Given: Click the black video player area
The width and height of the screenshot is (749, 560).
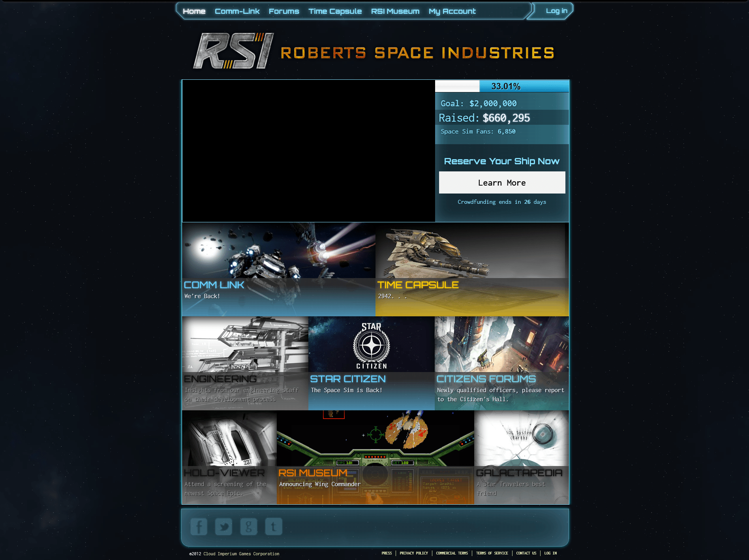Looking at the screenshot, I should coord(308,151).
